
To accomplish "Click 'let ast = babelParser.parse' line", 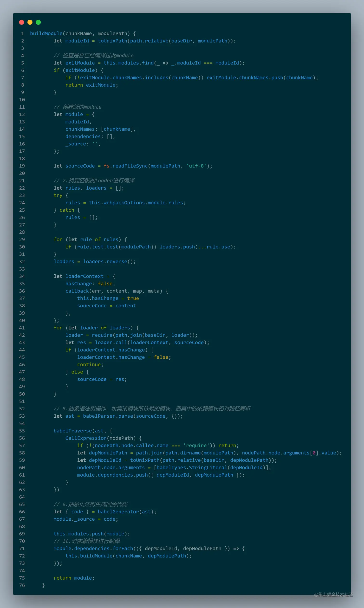I will (118, 416).
